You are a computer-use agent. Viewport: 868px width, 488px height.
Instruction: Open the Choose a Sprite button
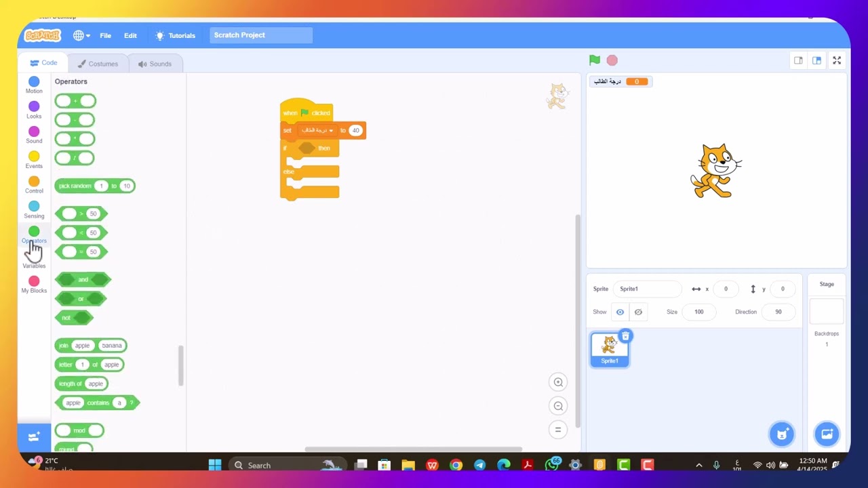coord(782,434)
